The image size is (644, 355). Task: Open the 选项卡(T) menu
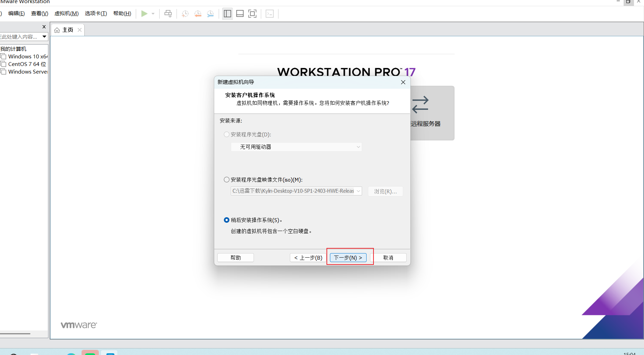(x=96, y=13)
